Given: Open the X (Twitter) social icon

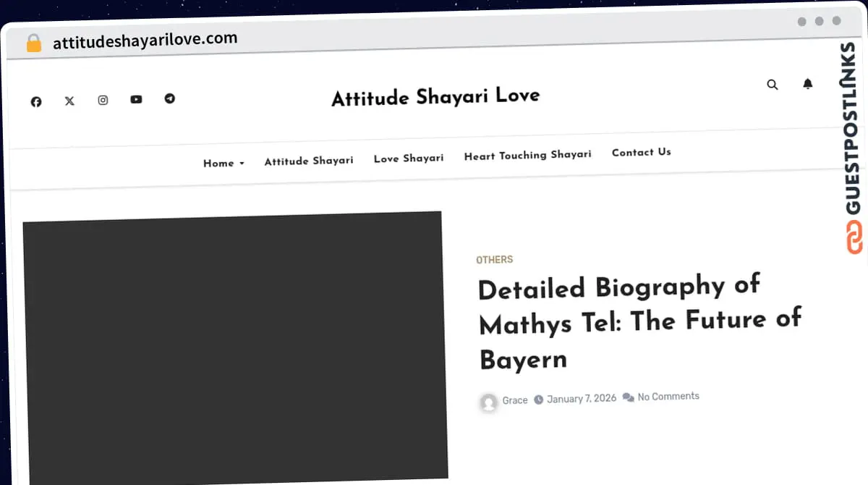Looking at the screenshot, I should click(x=69, y=101).
